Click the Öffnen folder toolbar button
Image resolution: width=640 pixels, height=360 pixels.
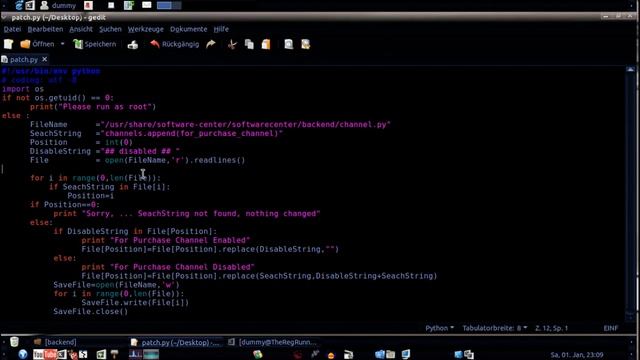pos(37,44)
